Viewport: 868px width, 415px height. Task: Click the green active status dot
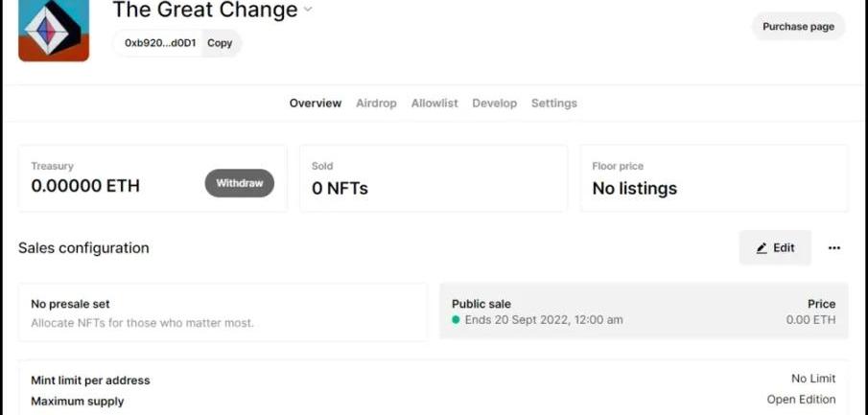pos(457,320)
